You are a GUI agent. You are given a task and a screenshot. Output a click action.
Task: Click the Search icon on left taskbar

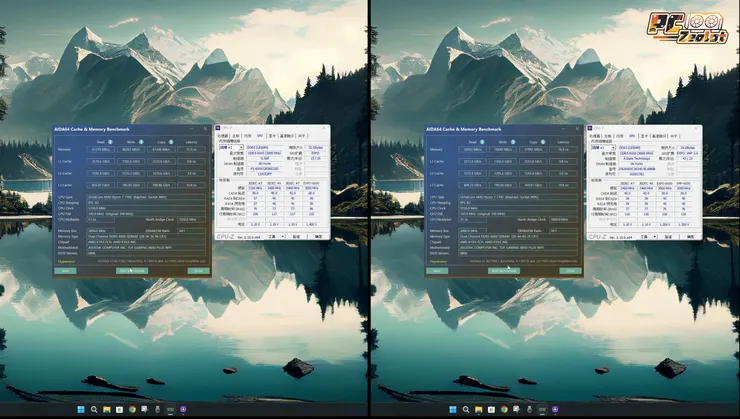click(x=93, y=410)
